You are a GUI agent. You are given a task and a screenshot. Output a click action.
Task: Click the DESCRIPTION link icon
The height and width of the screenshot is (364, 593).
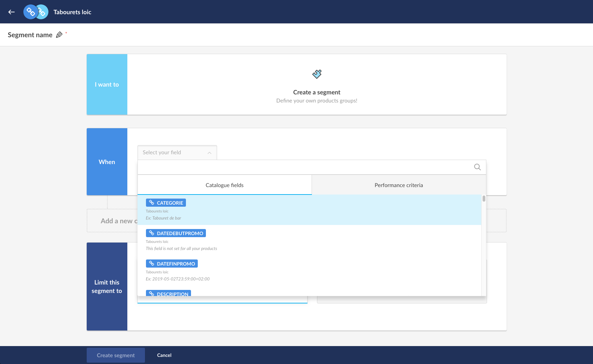[152, 294]
